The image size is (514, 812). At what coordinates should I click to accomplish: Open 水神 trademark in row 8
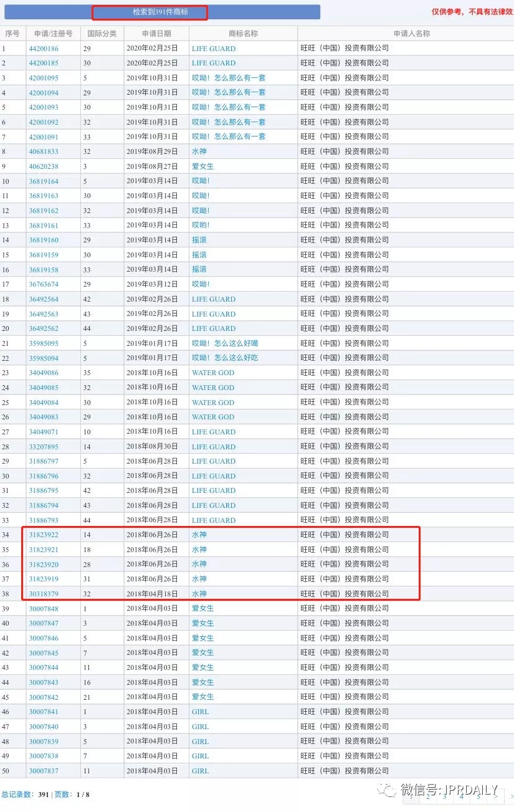(199, 151)
